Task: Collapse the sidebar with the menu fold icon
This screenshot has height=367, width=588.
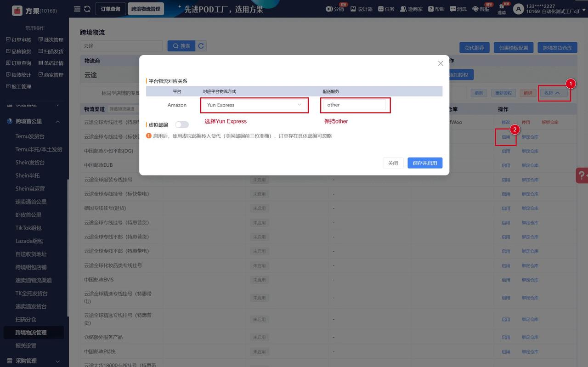Action: (x=77, y=9)
